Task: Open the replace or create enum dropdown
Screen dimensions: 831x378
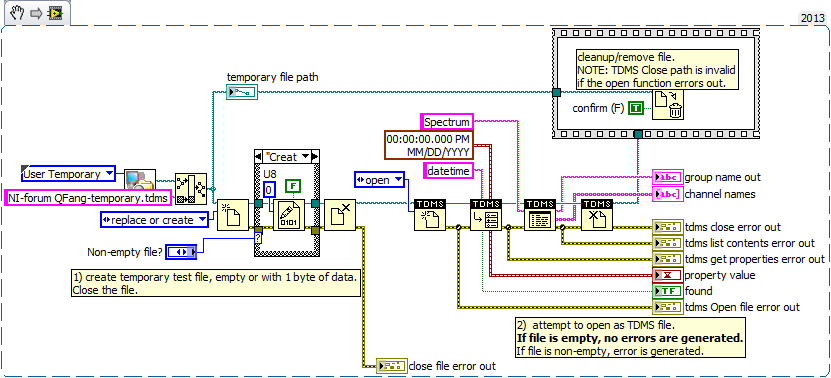Action: coord(155,219)
